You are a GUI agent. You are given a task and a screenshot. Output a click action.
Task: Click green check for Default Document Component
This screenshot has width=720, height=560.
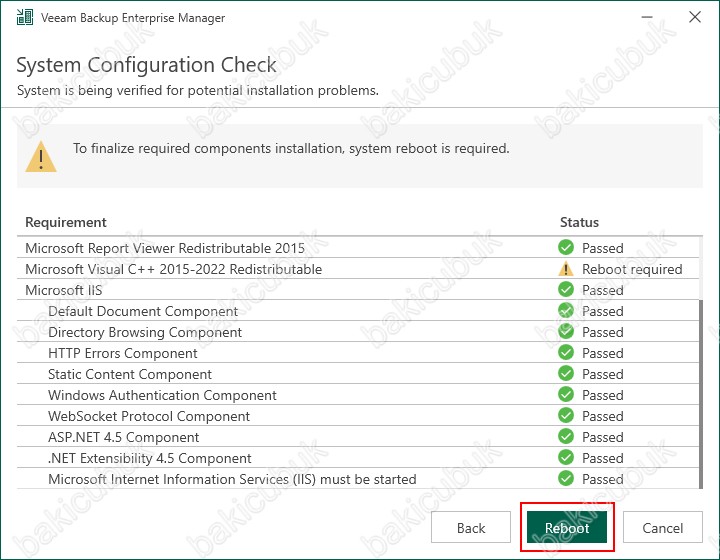566,311
